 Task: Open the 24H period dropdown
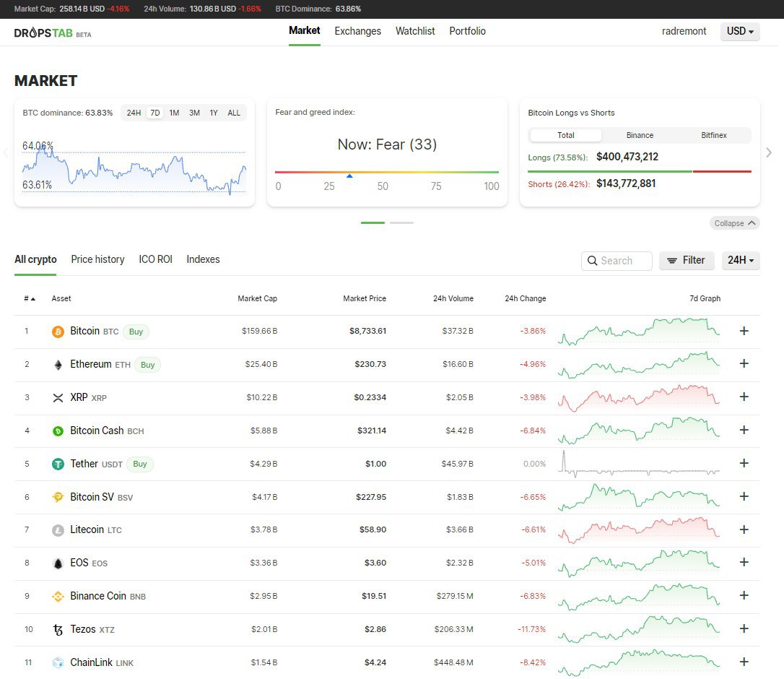pyautogui.click(x=741, y=261)
